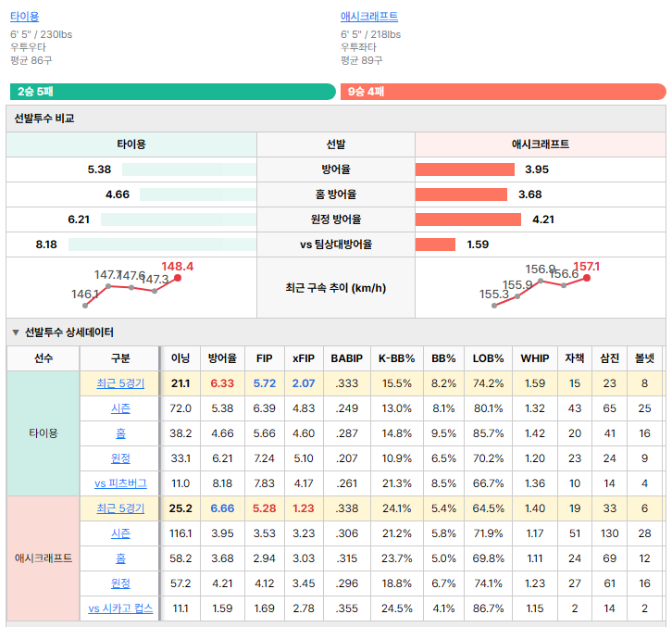This screenshot has width=672, height=627.
Task: Click the red 6.33 방어율 value
Action: (x=222, y=383)
